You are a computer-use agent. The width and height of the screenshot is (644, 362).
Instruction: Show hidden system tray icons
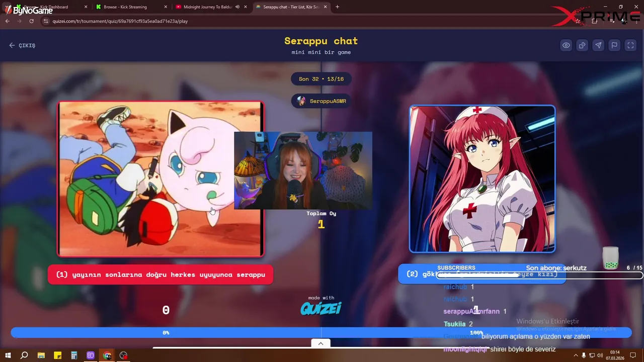click(576, 355)
